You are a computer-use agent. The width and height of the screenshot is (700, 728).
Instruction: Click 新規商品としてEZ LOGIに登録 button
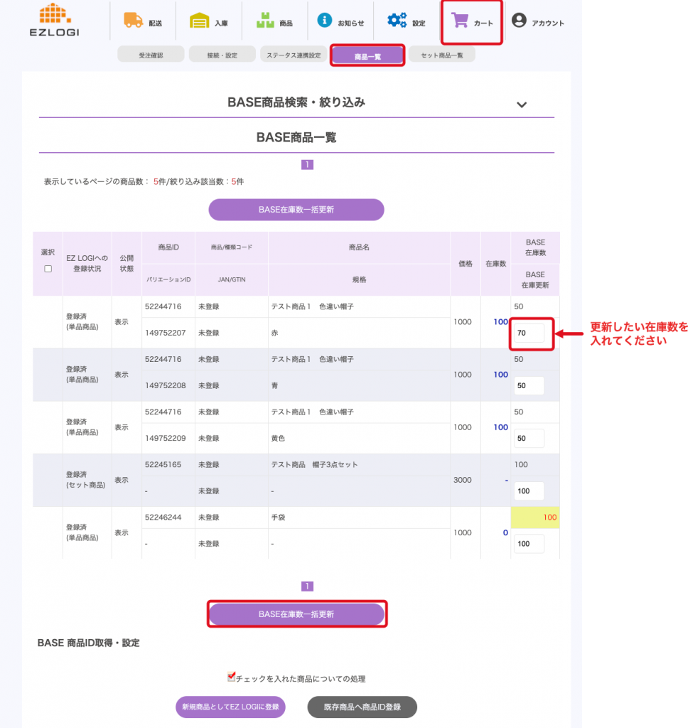230,707
